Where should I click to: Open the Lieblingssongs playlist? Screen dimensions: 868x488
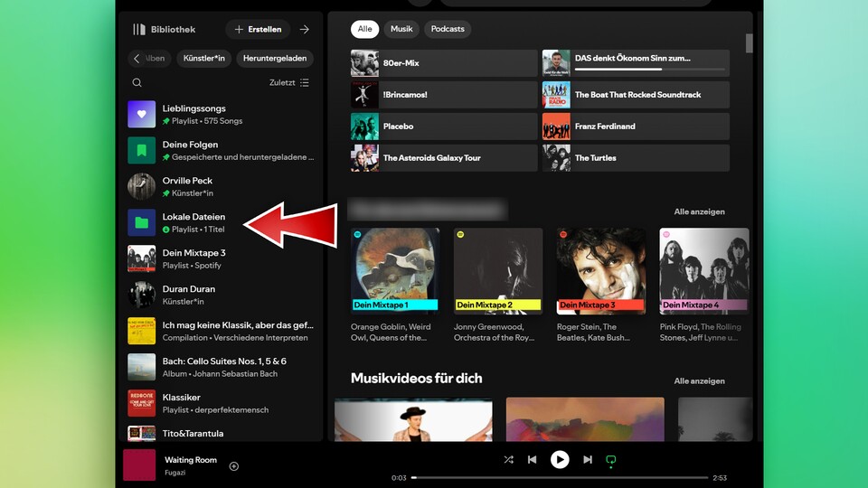pyautogui.click(x=222, y=115)
